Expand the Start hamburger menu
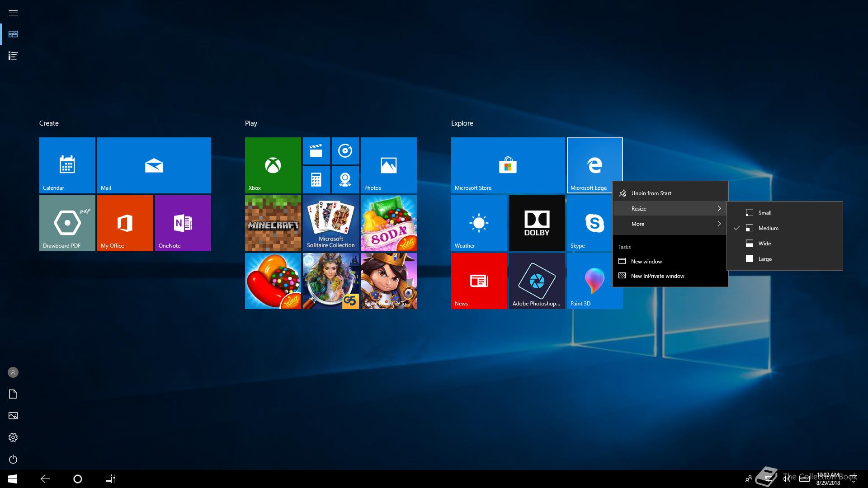Screen dimensions: 868x488 point(13,13)
